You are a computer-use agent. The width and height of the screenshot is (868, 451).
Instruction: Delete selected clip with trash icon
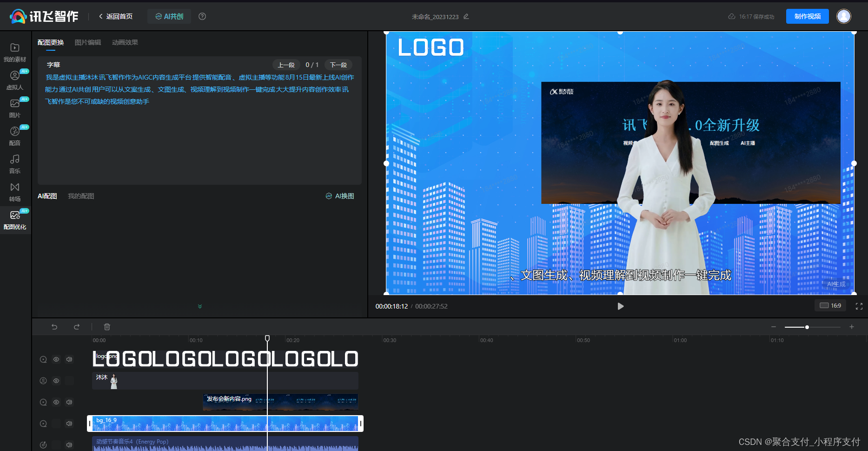107,327
